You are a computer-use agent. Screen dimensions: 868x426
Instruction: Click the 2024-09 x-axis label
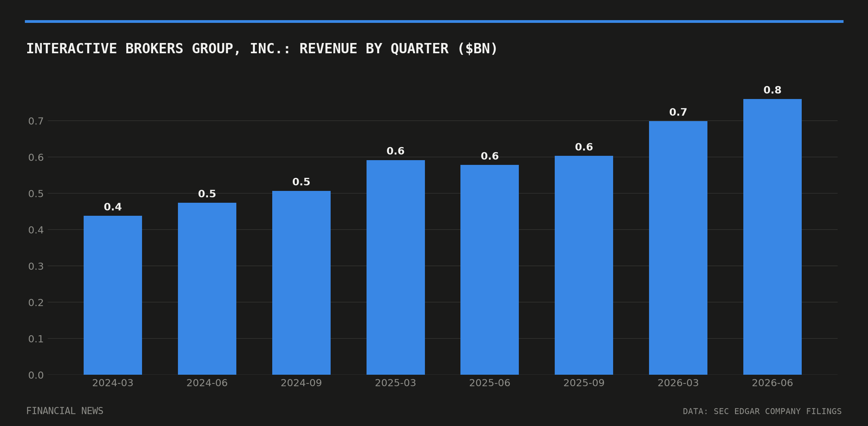301,383
